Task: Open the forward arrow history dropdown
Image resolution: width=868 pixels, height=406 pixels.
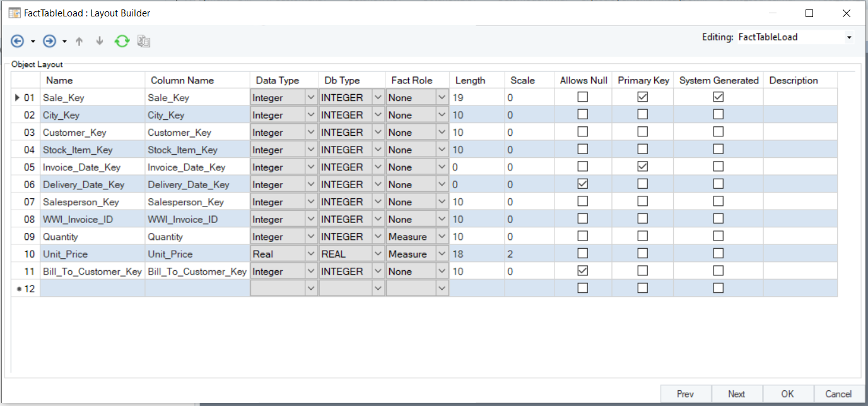Action: (64, 42)
